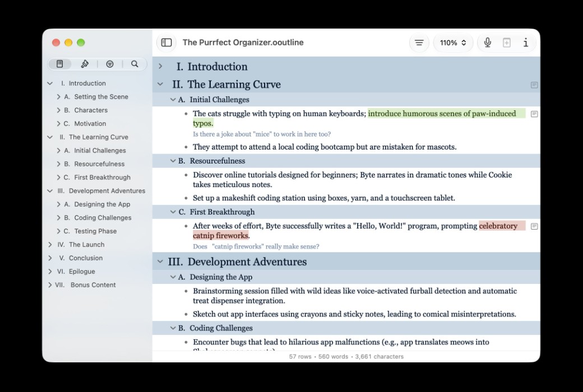Expand sidebar VI. Epilogue chevron
This screenshot has height=392, width=583.
pos(50,271)
